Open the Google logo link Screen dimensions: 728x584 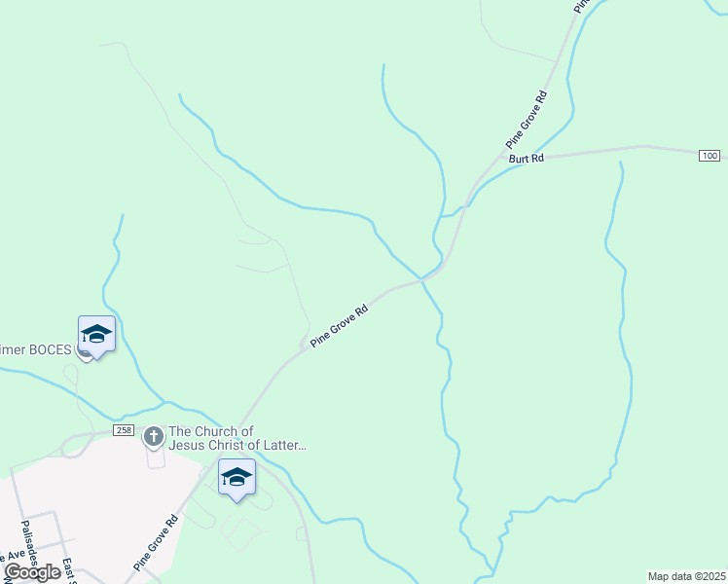click(x=32, y=572)
